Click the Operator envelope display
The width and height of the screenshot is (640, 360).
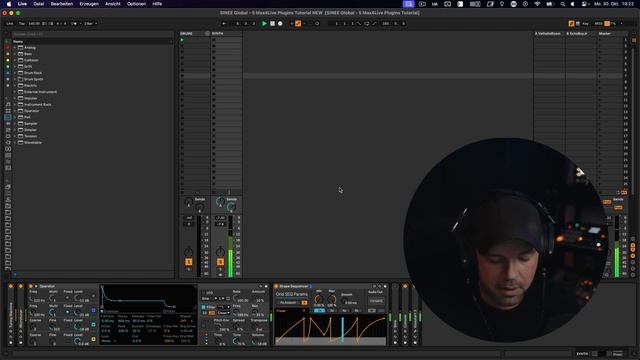[x=149, y=299]
